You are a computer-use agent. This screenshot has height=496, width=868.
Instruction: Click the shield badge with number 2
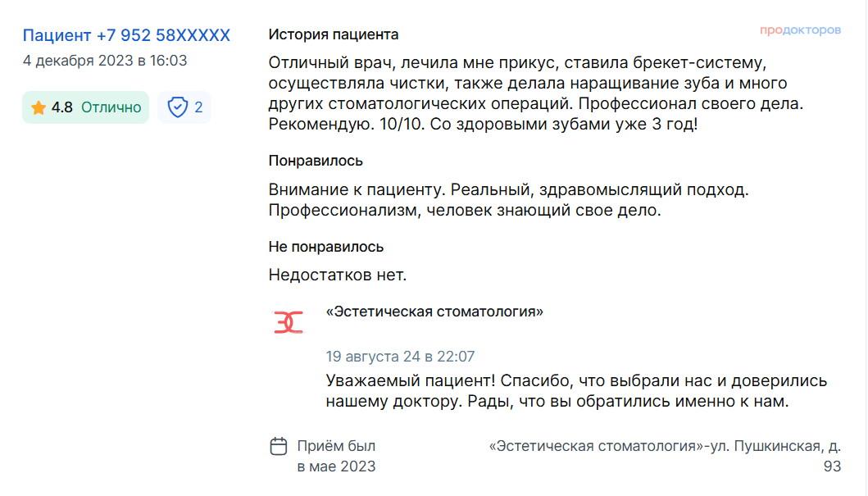[184, 107]
